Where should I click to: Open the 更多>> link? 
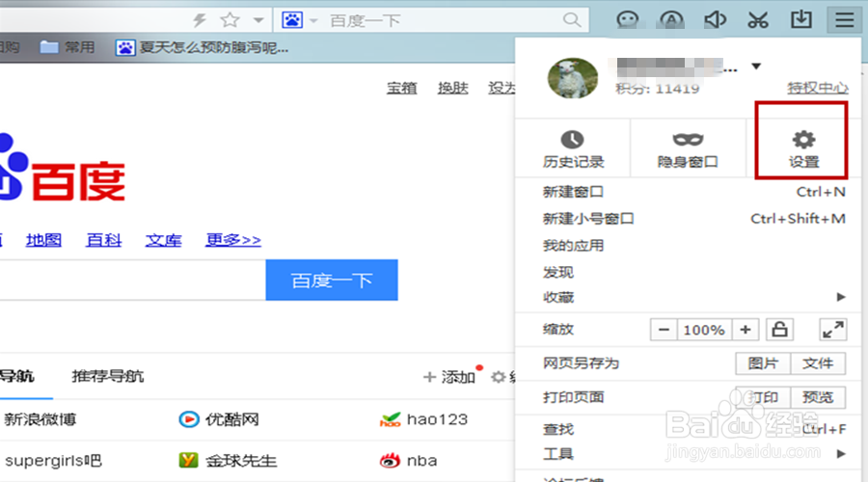(x=233, y=240)
